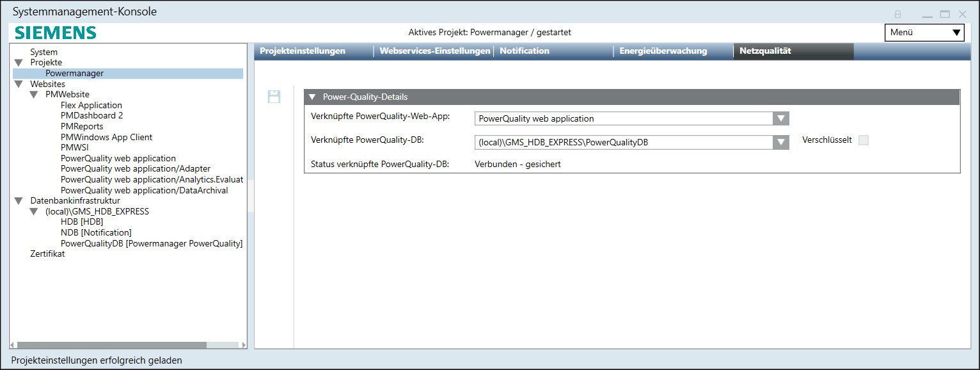Open the Verknüpfte PowerQuality-Web-App dropdown
This screenshot has height=370, width=980.
780,118
